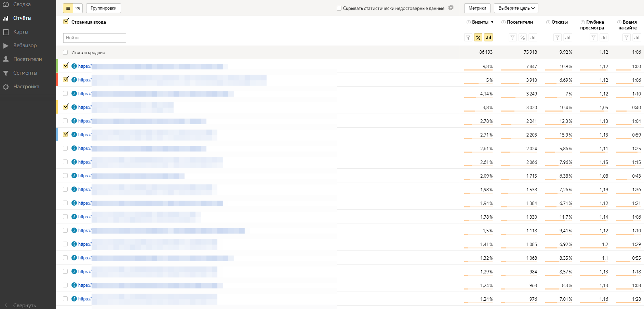644x309 pixels.
Task: Toggle the percent display icon under Визиты
Action: coord(478,38)
